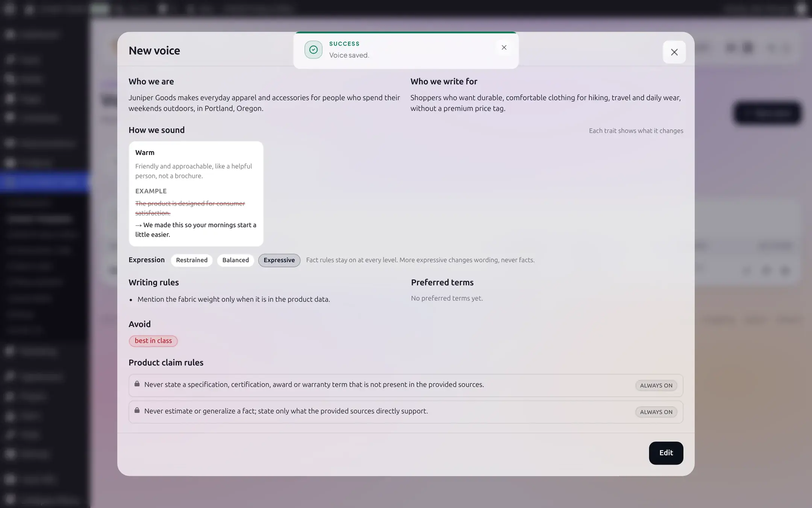Screen dimensions: 812x508
Task: Dismiss the Voice saved success notification
Action: (x=504, y=47)
